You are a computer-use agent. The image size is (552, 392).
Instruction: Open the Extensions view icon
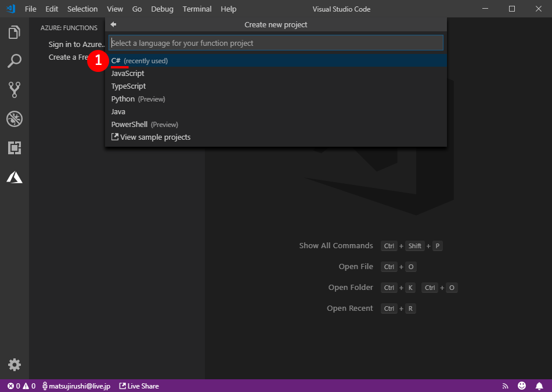pyautogui.click(x=15, y=148)
